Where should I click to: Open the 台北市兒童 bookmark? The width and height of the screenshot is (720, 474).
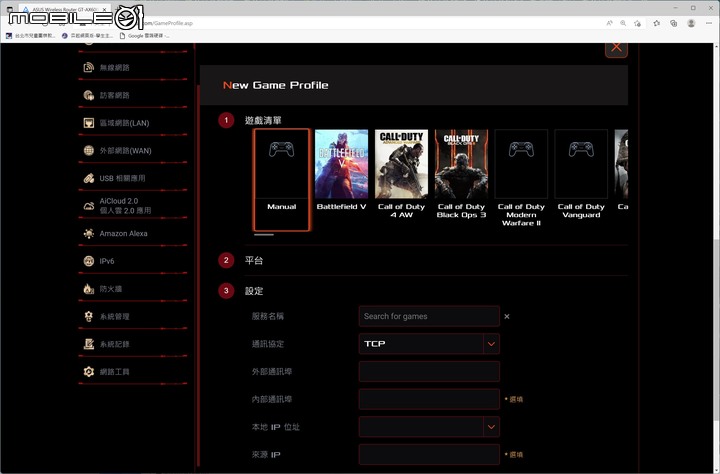coord(30,35)
